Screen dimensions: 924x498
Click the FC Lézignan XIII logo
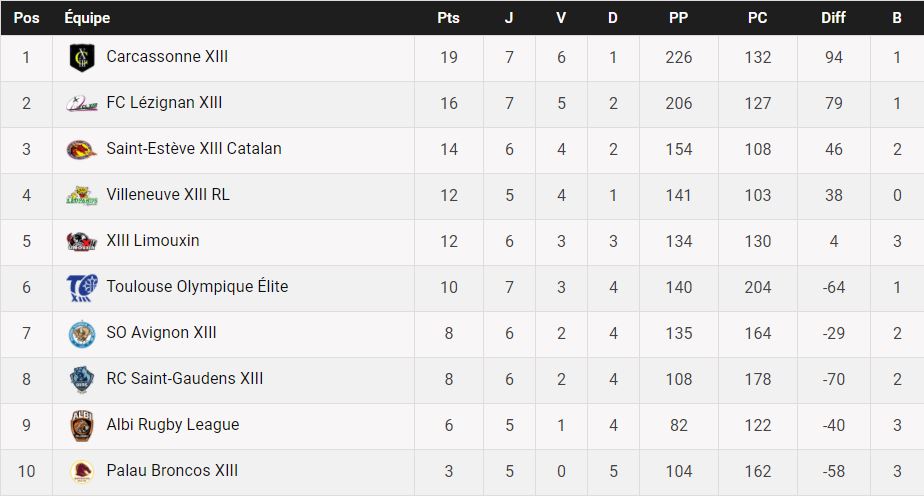point(81,104)
